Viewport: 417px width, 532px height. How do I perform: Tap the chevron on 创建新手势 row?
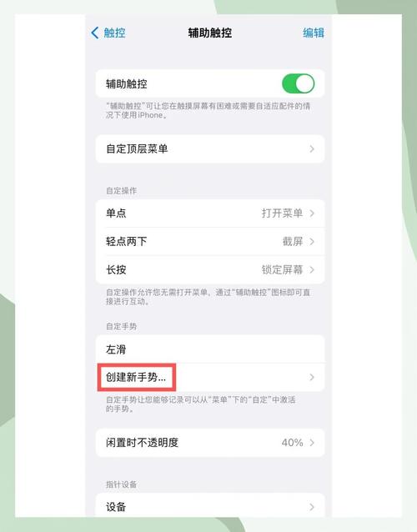click(x=312, y=377)
